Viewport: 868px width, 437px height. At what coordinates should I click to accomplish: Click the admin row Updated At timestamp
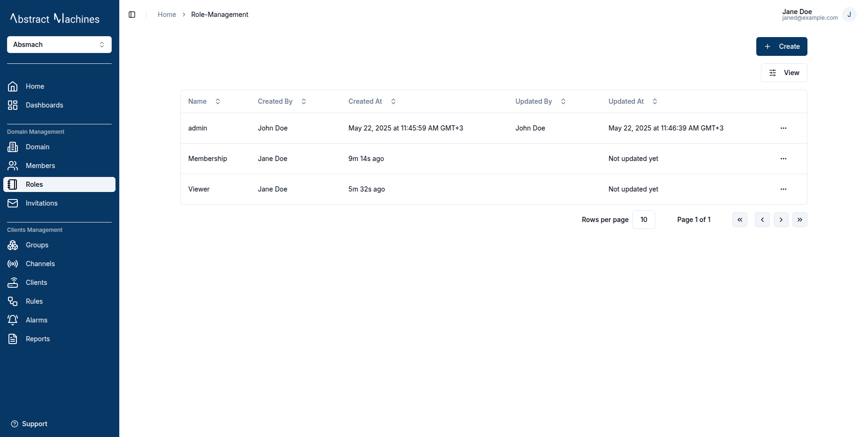click(x=666, y=128)
